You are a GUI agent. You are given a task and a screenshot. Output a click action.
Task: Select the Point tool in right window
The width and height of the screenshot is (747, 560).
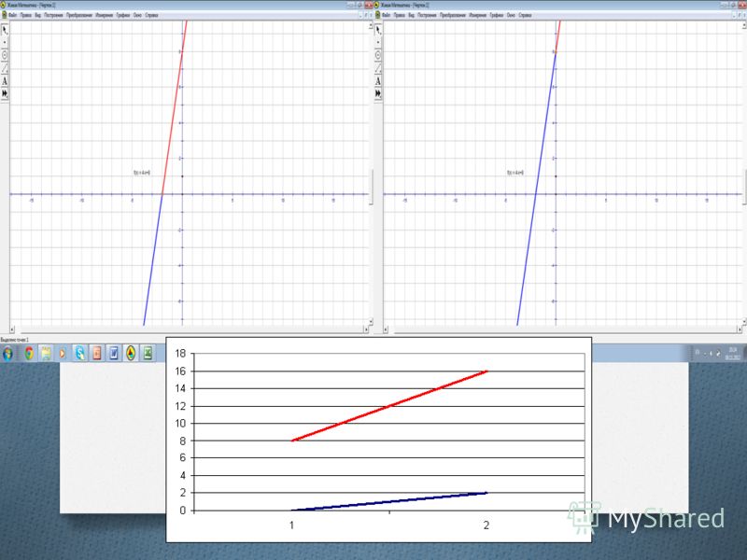pyautogui.click(x=378, y=43)
